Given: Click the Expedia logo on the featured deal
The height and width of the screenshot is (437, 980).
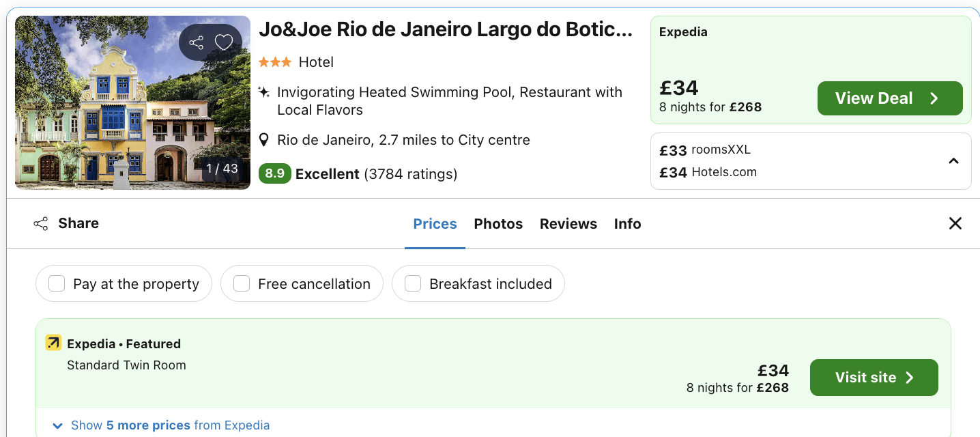Looking at the screenshot, I should (53, 342).
